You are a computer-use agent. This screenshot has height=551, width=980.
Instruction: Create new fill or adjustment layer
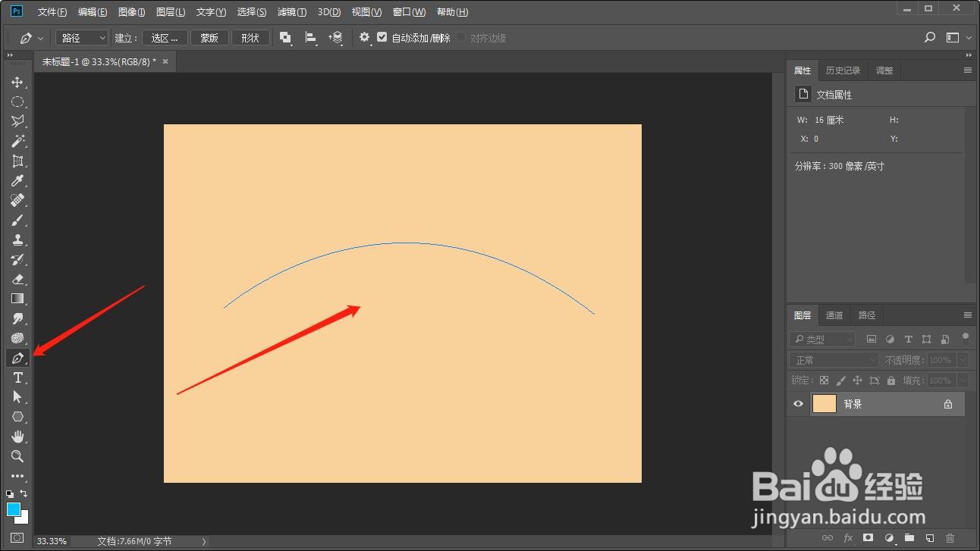(x=888, y=537)
